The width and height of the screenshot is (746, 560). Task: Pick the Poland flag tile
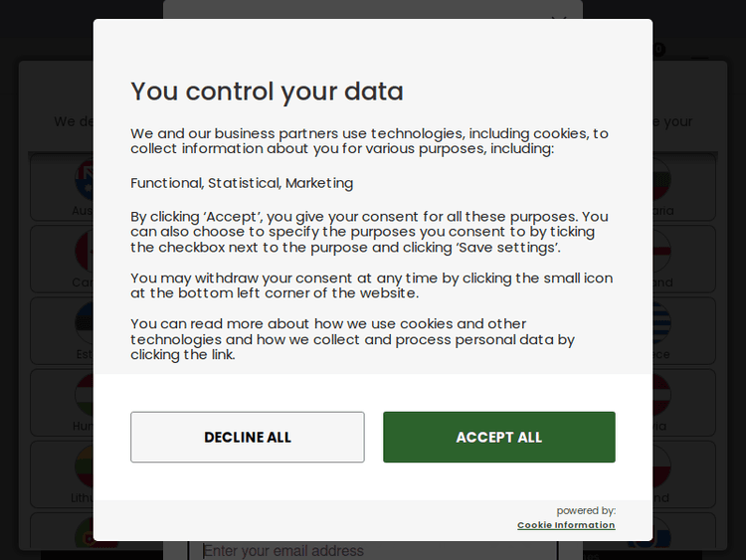pyautogui.click(x=683, y=474)
